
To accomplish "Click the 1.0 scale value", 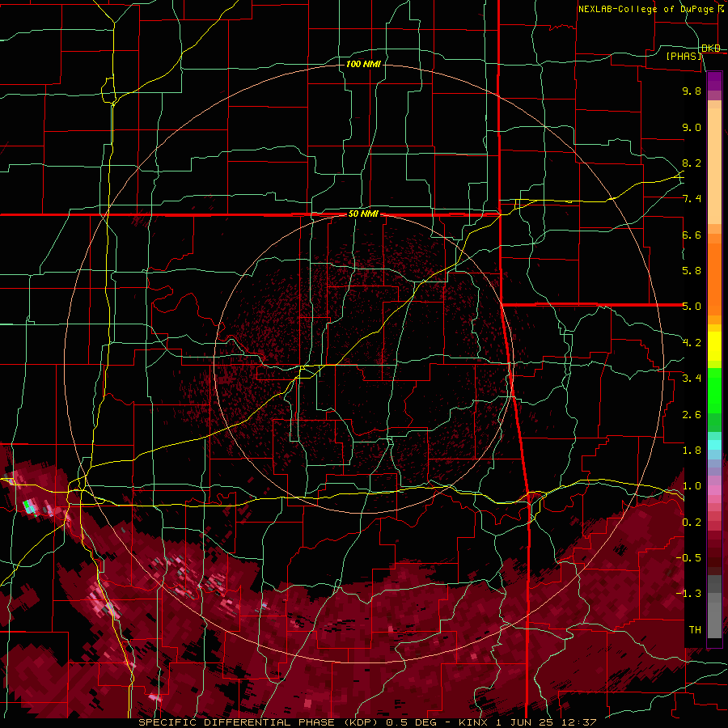I will (x=692, y=486).
